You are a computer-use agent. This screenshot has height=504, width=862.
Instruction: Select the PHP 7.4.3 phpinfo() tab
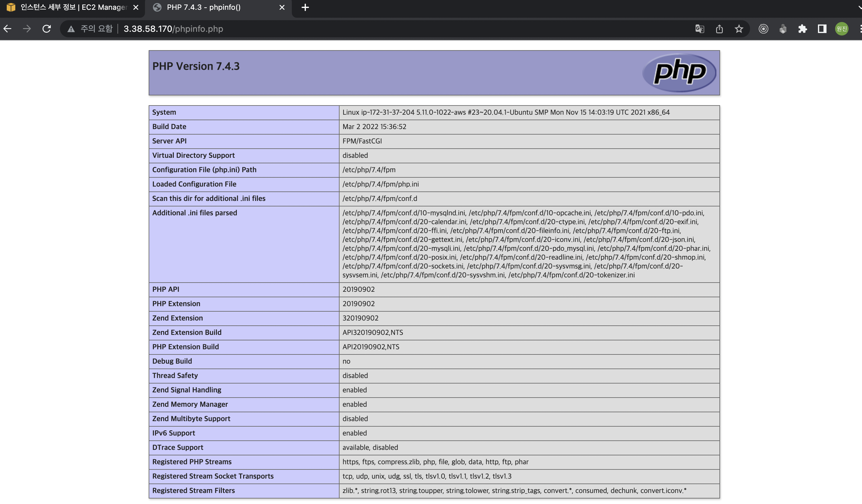212,8
